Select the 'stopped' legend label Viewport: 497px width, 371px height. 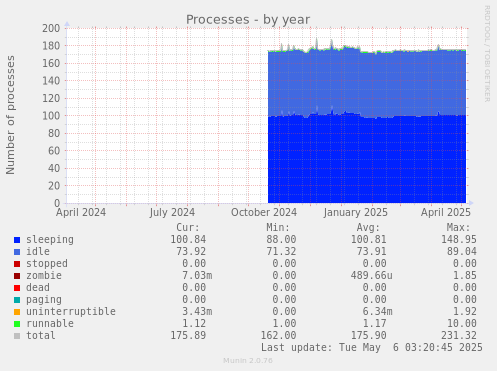coord(47,264)
